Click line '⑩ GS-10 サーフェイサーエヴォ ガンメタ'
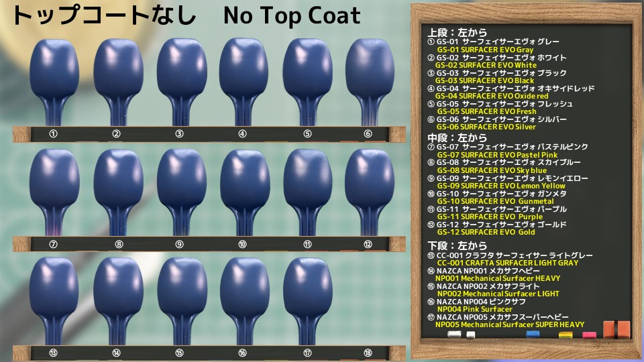Image resolution: width=644 pixels, height=362 pixels. click(497, 194)
